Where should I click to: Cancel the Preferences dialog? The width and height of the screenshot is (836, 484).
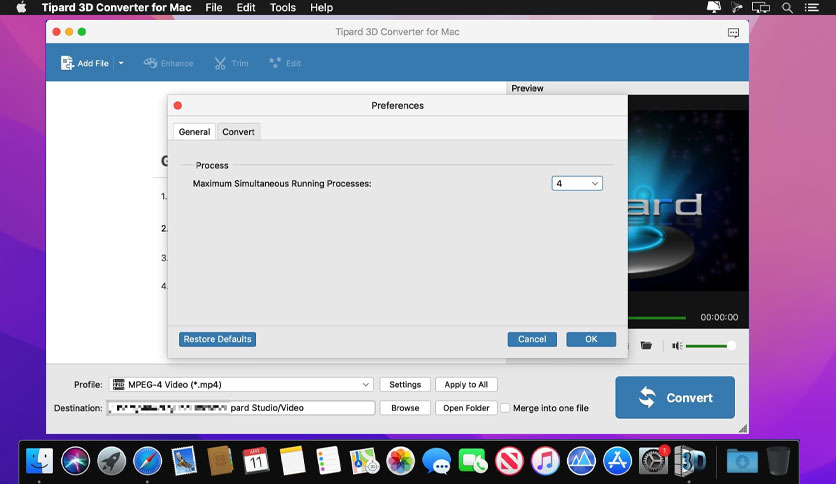coord(532,339)
